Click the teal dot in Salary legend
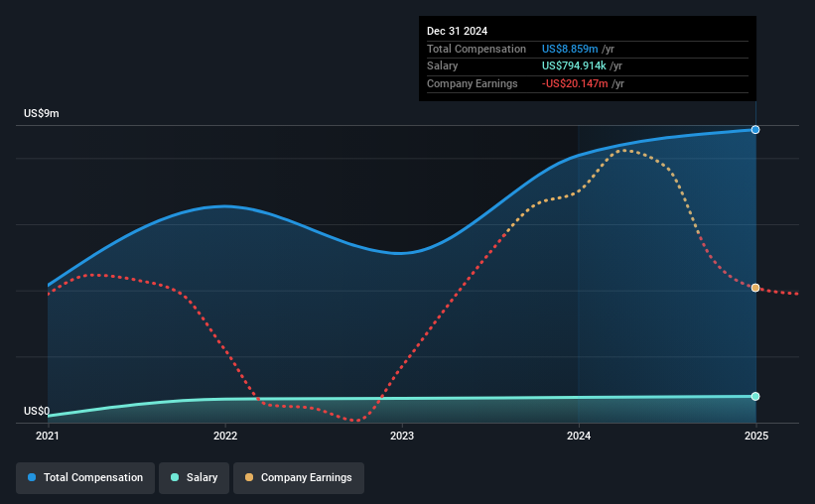Viewport: 815px width, 504px height. point(175,477)
